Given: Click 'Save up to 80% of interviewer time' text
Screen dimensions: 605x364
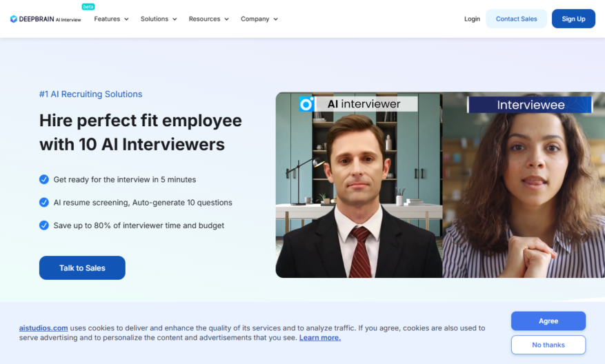Looking at the screenshot, I should [x=139, y=225].
